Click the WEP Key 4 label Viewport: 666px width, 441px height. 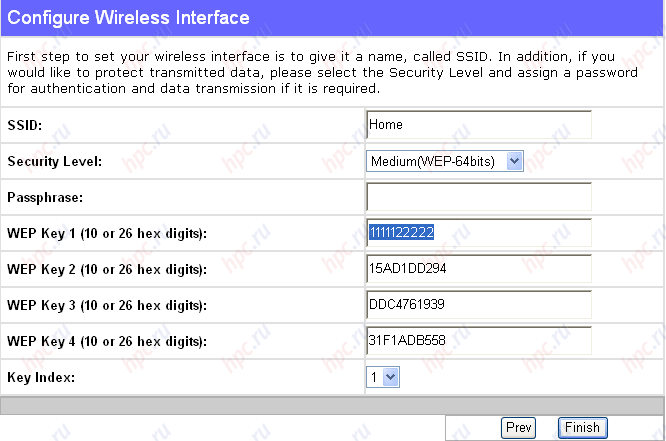[x=107, y=341]
